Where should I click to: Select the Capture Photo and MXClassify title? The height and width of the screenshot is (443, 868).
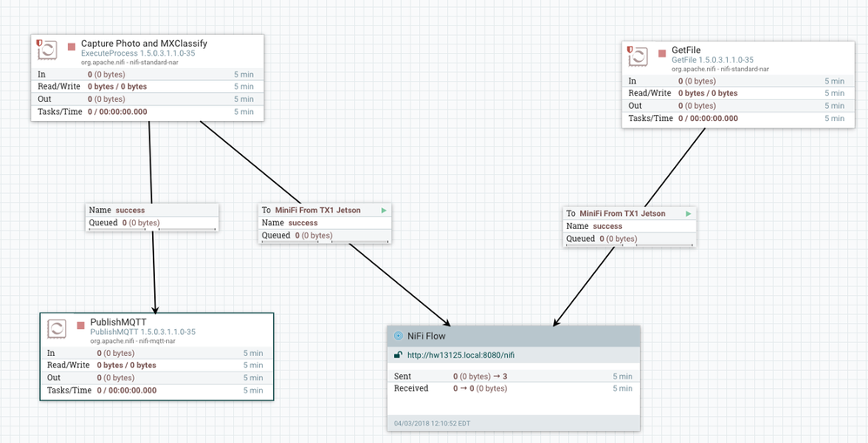144,44
